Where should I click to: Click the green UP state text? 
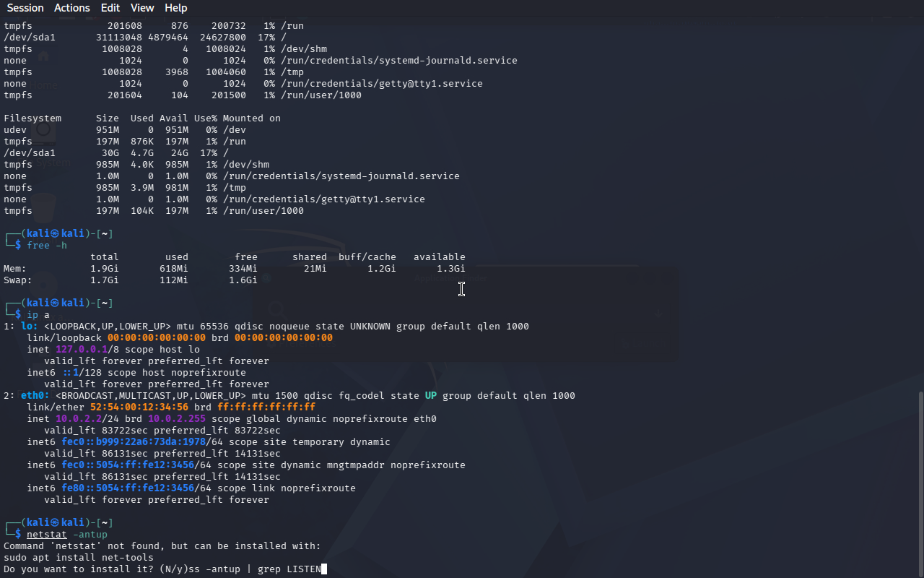pos(431,396)
